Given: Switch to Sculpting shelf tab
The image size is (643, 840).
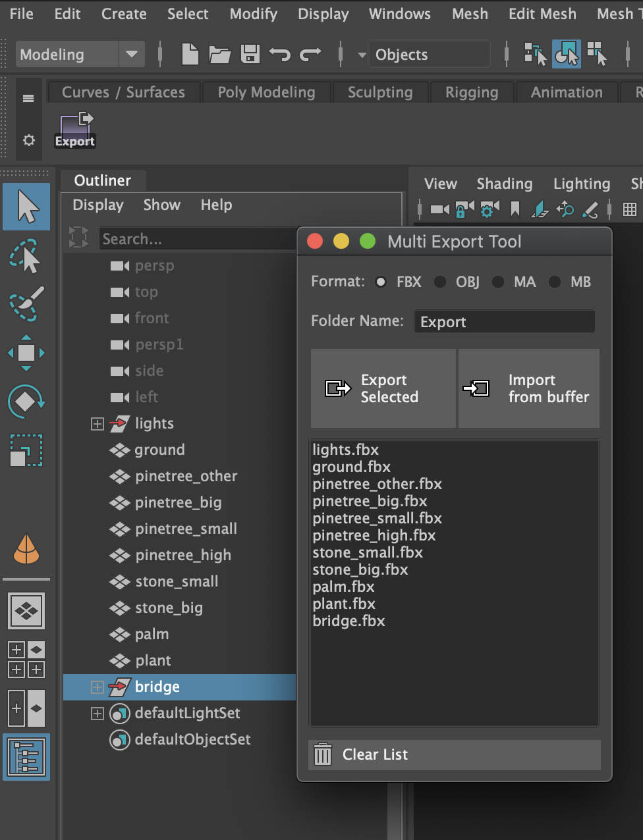Looking at the screenshot, I should [x=380, y=92].
